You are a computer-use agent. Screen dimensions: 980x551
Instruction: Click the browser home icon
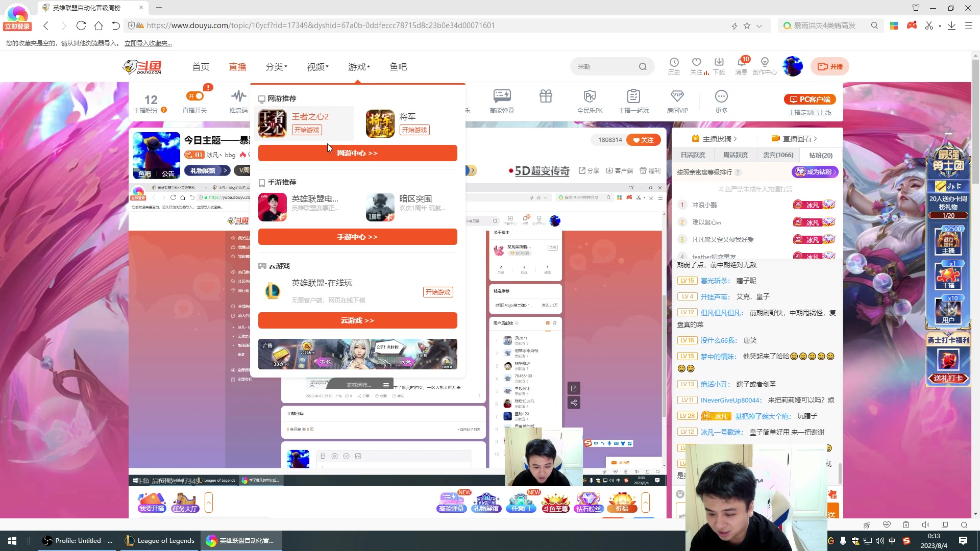[99, 26]
